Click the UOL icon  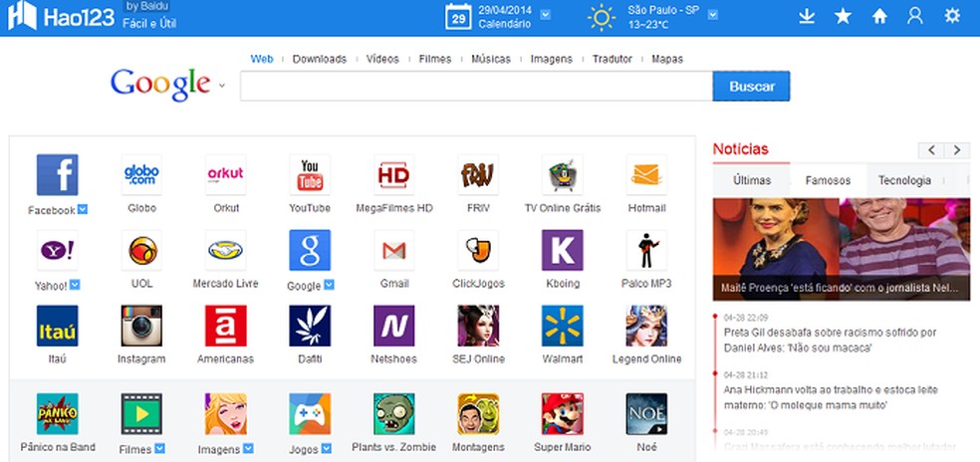click(141, 250)
